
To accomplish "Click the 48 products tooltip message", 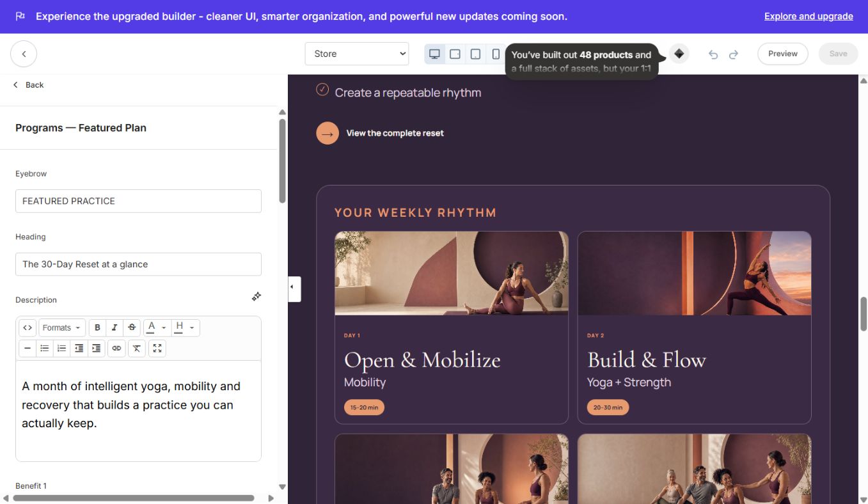I will (x=581, y=61).
